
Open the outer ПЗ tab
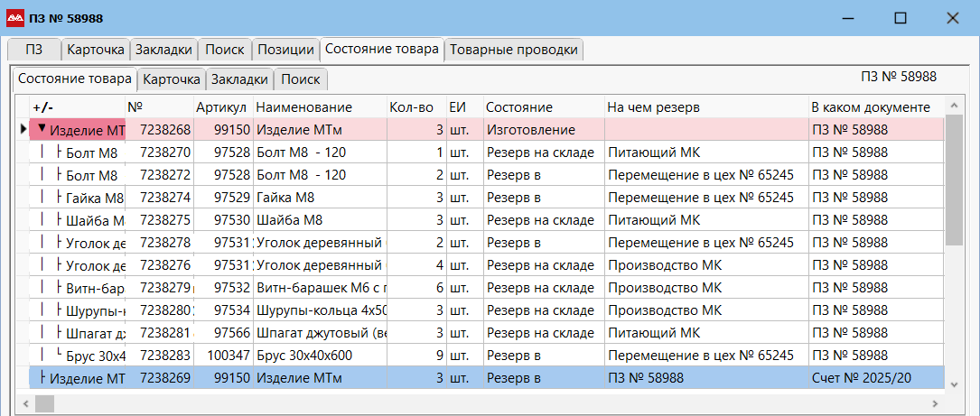34,50
